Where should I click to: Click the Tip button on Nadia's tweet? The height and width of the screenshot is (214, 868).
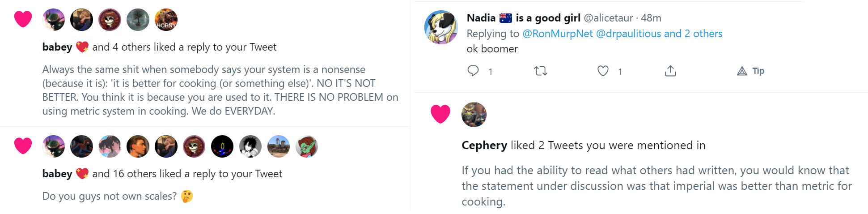751,71
